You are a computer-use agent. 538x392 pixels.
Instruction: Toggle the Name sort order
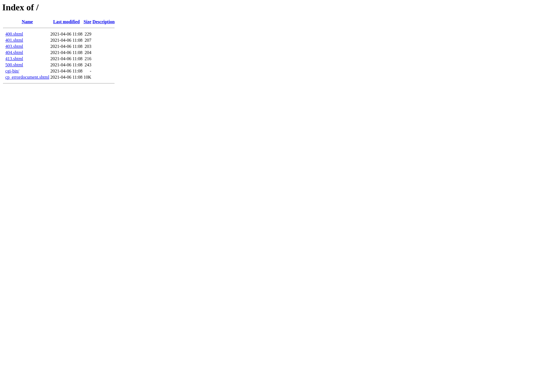click(27, 22)
